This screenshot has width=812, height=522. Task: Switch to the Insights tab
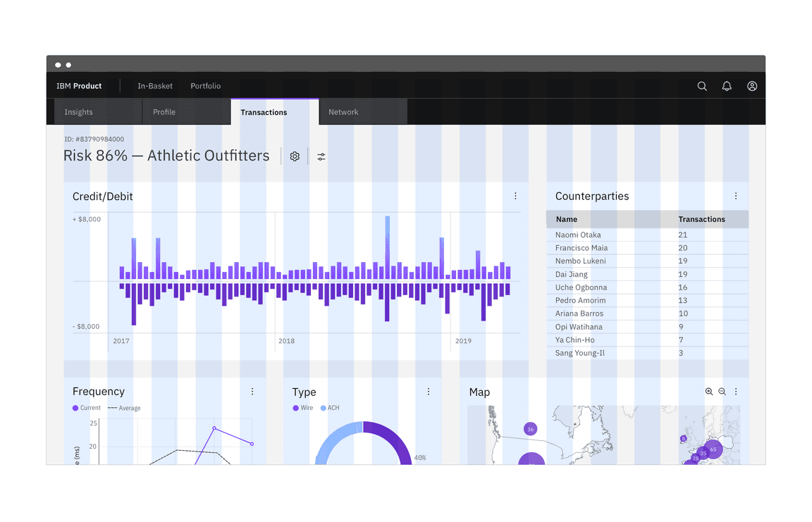pos(79,112)
